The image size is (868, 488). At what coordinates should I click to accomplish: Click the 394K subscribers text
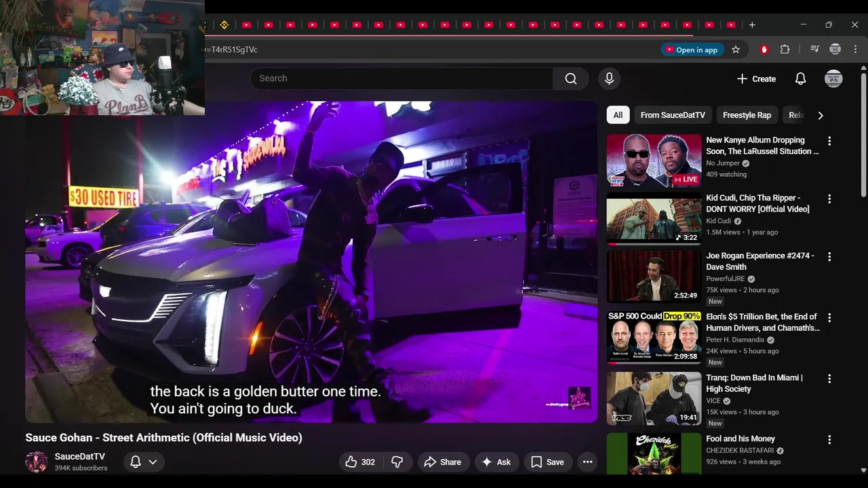point(81,468)
